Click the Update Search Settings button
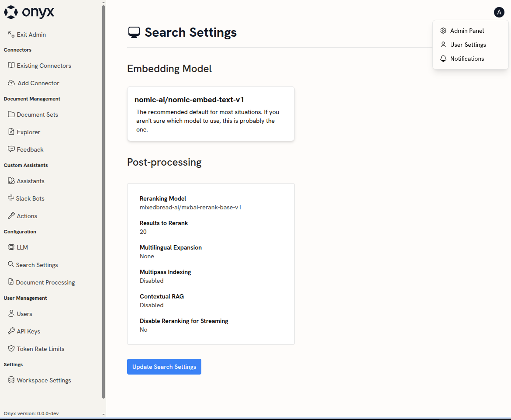Image resolution: width=511 pixels, height=420 pixels. [164, 367]
